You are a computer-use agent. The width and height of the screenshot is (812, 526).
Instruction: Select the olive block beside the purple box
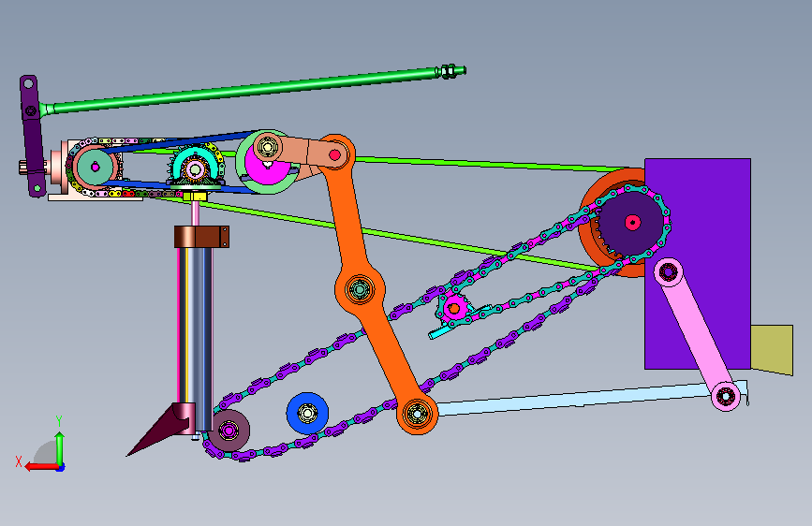772,349
